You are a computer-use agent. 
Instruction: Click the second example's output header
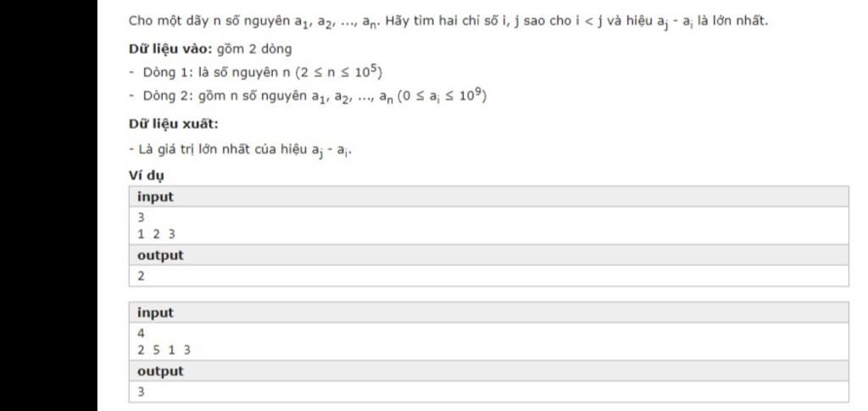click(160, 371)
